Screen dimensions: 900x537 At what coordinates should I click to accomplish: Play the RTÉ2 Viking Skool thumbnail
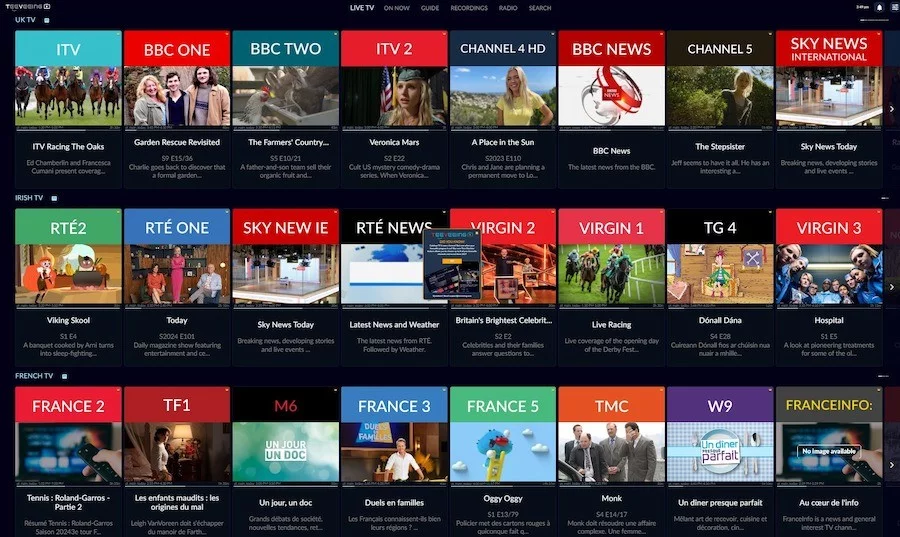pyautogui.click(x=68, y=273)
